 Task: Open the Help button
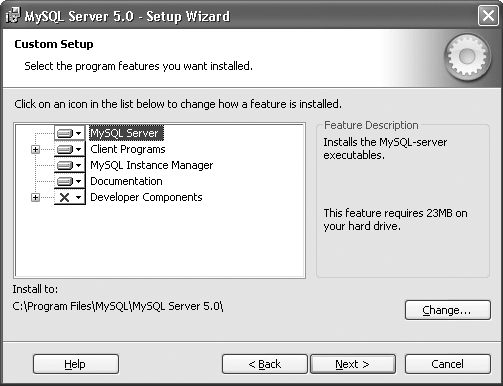coord(76,364)
